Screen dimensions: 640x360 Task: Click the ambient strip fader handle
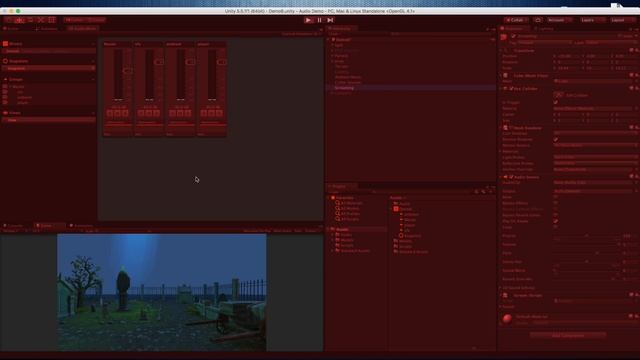(190, 62)
